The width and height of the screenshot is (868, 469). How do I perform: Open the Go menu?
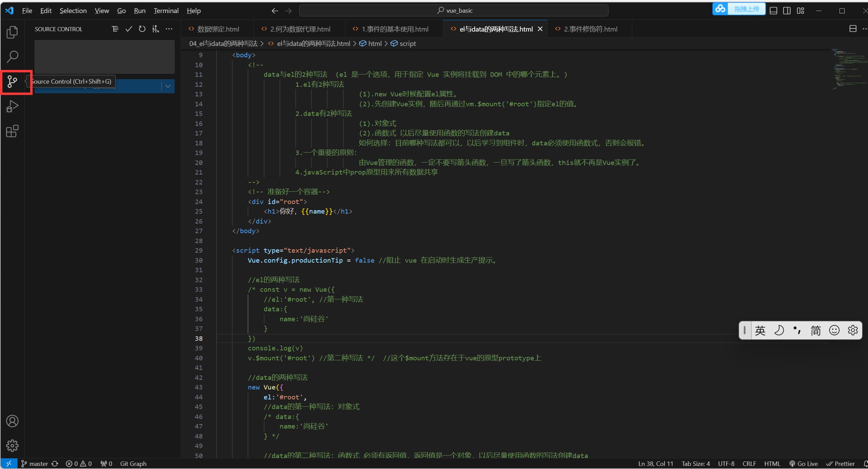click(x=121, y=11)
